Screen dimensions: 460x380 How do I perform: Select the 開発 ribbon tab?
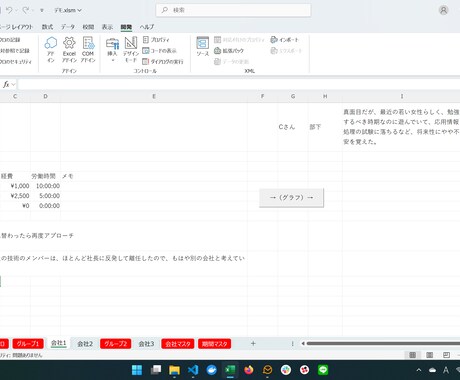tap(126, 27)
